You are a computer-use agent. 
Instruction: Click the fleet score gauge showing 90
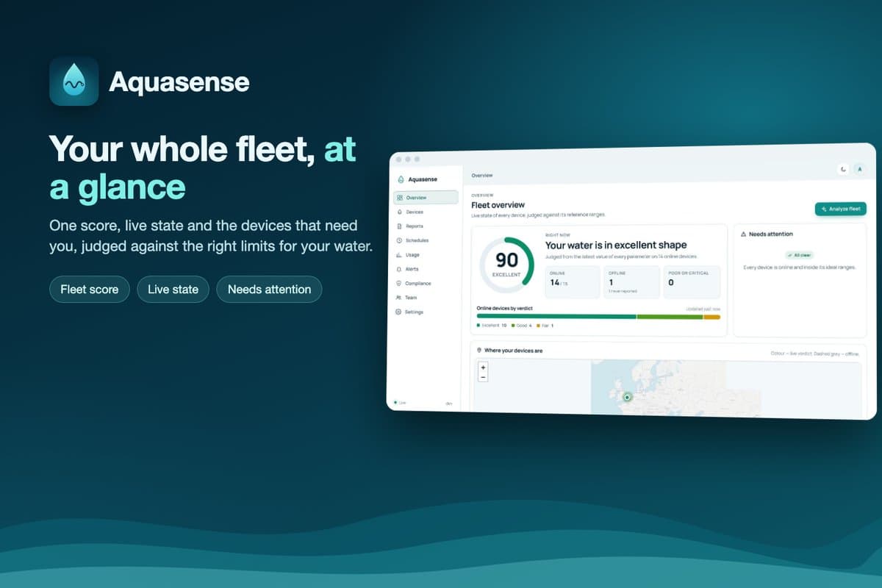pyautogui.click(x=506, y=265)
